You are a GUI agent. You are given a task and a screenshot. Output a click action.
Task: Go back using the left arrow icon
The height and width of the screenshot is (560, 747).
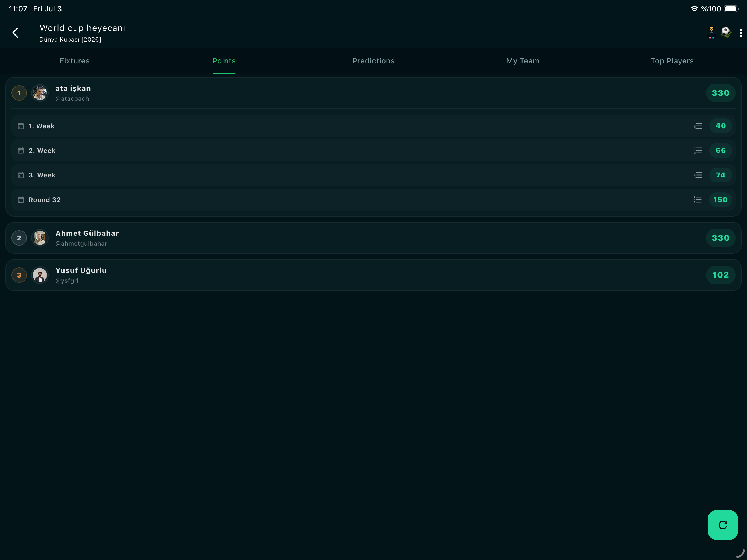(15, 33)
